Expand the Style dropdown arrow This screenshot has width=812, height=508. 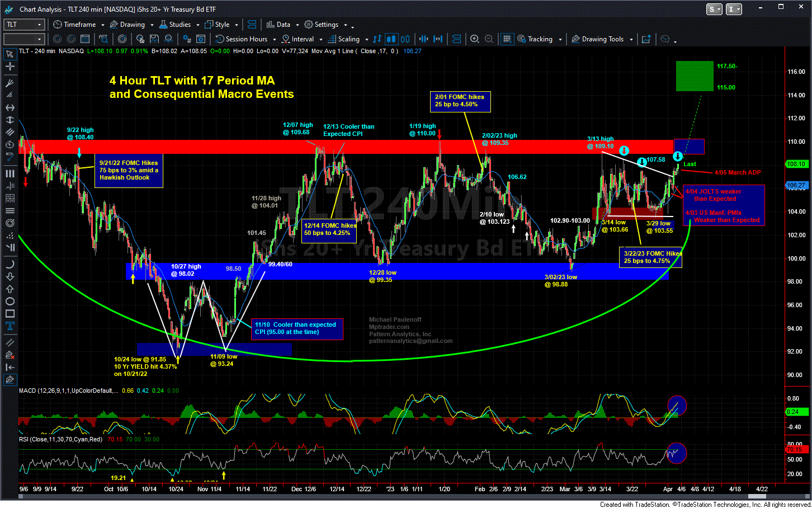[237, 25]
